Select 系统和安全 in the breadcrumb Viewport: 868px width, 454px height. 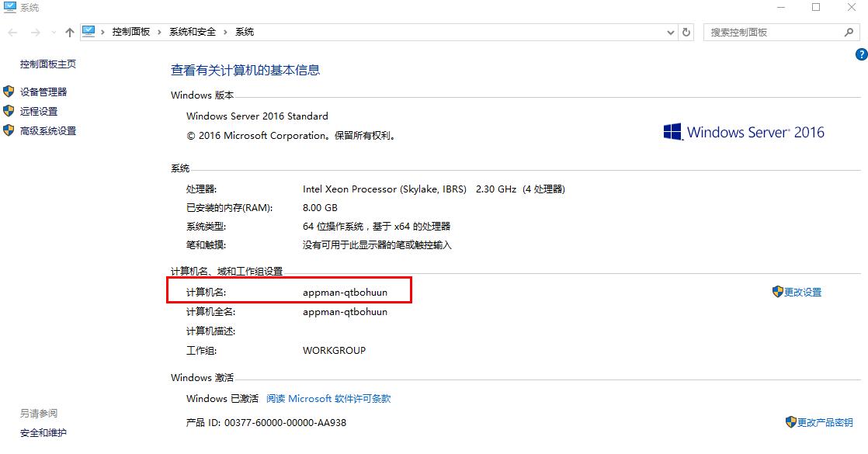193,32
